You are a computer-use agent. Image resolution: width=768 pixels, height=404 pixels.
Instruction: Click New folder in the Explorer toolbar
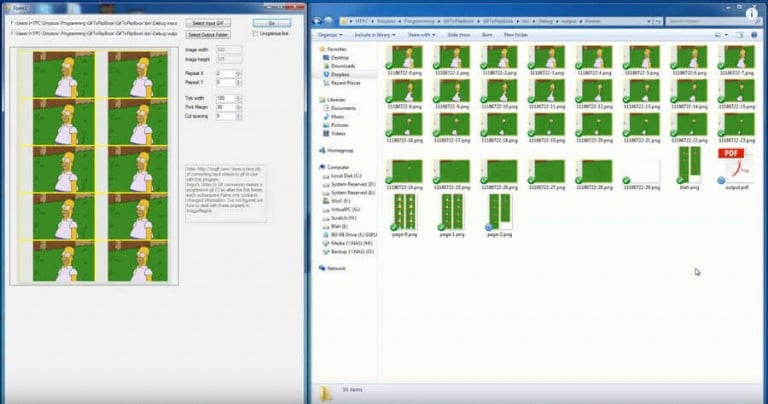coord(516,35)
